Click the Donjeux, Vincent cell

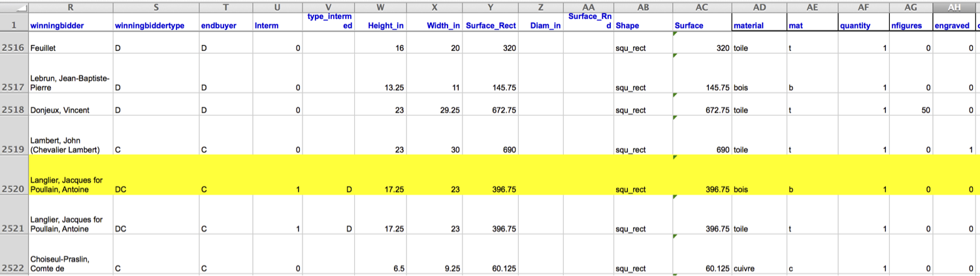click(70, 111)
